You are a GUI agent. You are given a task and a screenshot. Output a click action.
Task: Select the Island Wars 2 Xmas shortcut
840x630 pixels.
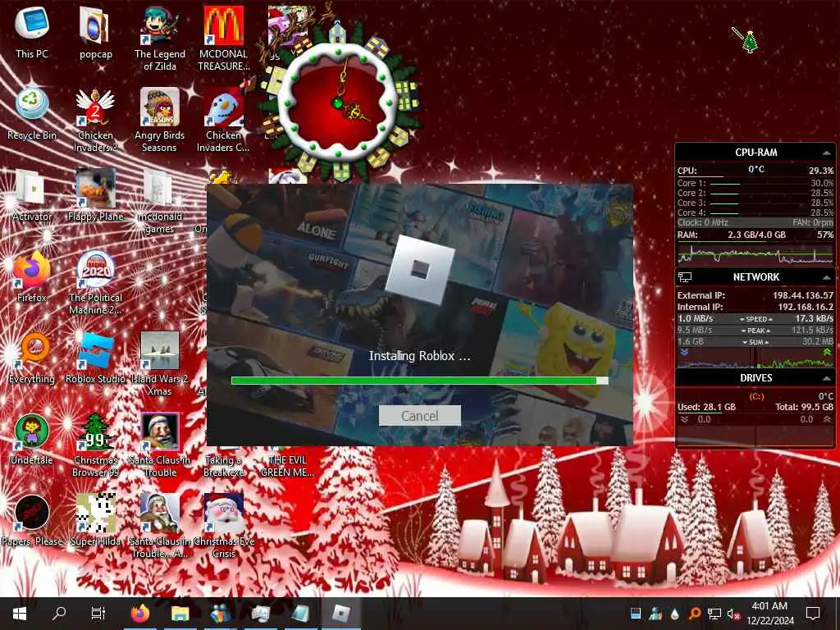point(160,364)
